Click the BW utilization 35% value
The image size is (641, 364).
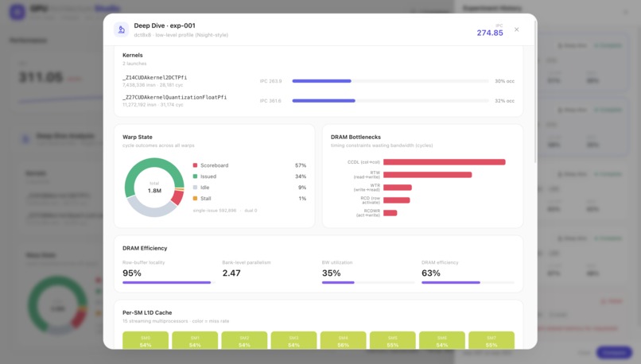tap(331, 273)
